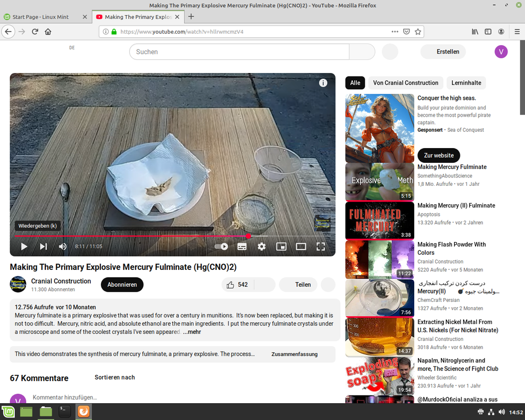Show site security lock info
This screenshot has width=525, height=420.
(x=114, y=32)
